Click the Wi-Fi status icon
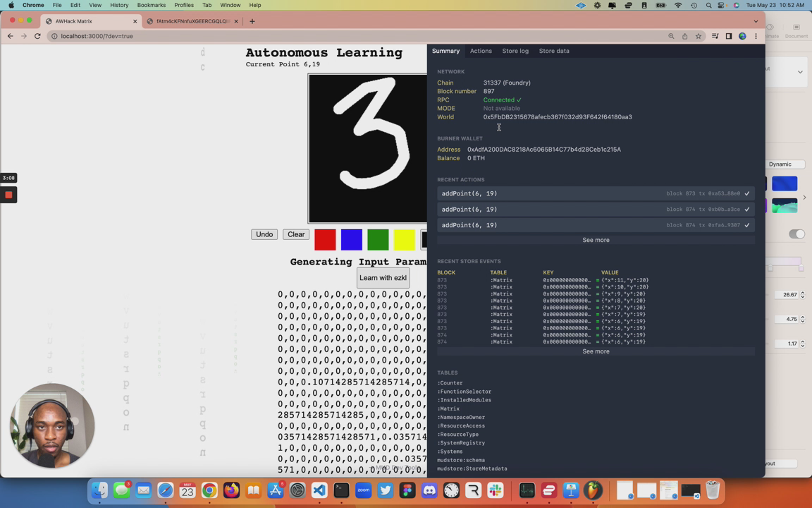The height and width of the screenshot is (508, 812). coord(678,5)
